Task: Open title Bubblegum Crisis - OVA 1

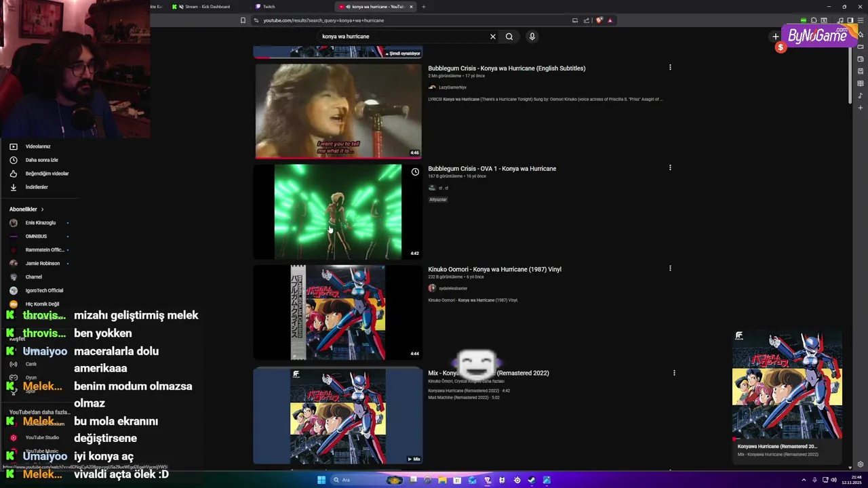Action: click(x=492, y=169)
